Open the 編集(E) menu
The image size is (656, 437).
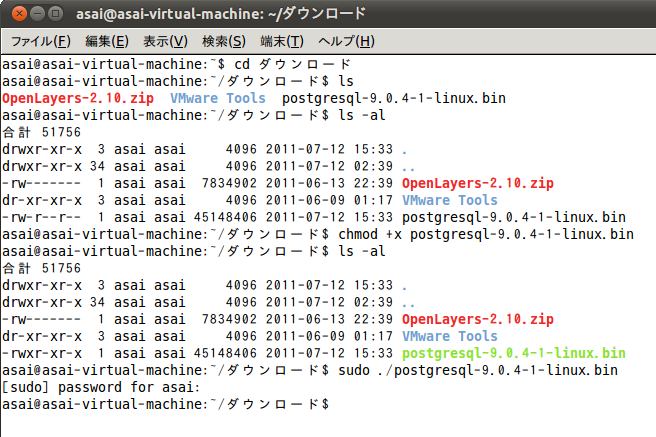coord(107,41)
